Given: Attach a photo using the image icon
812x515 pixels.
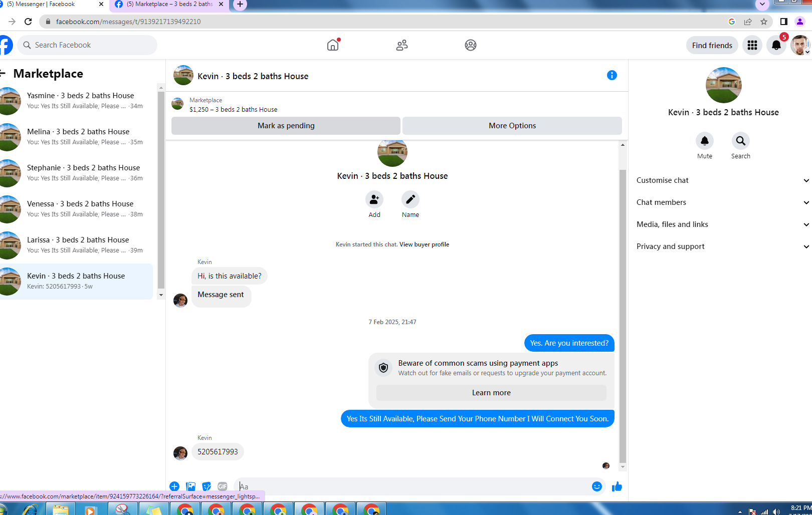Looking at the screenshot, I should tap(190, 486).
